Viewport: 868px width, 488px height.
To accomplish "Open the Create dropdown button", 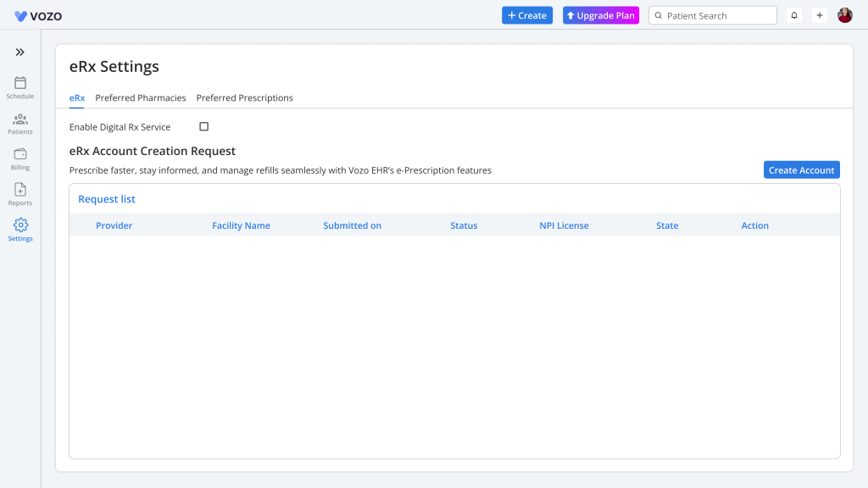I will 527,15.
